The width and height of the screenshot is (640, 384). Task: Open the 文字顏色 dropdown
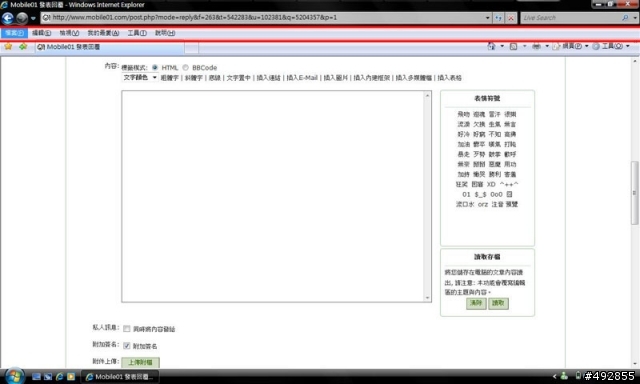pos(140,78)
